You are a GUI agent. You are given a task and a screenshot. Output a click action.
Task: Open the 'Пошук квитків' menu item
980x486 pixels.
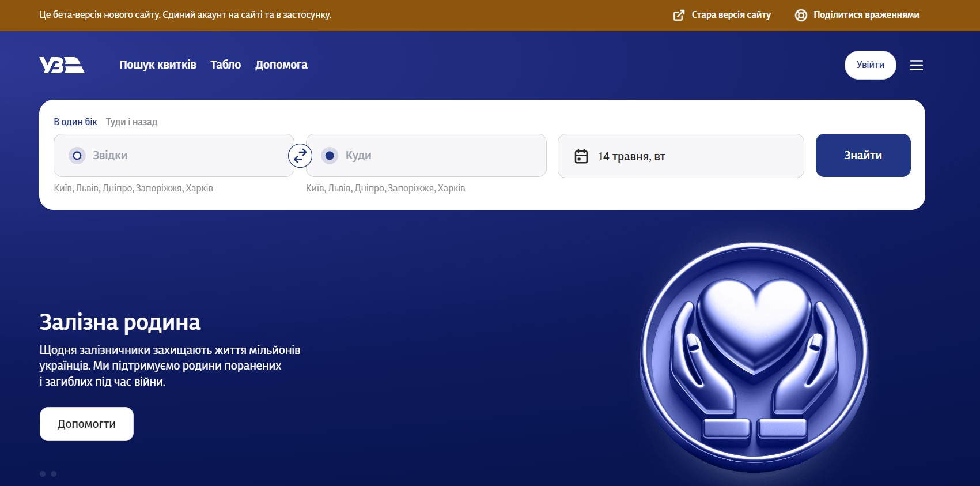tap(158, 65)
